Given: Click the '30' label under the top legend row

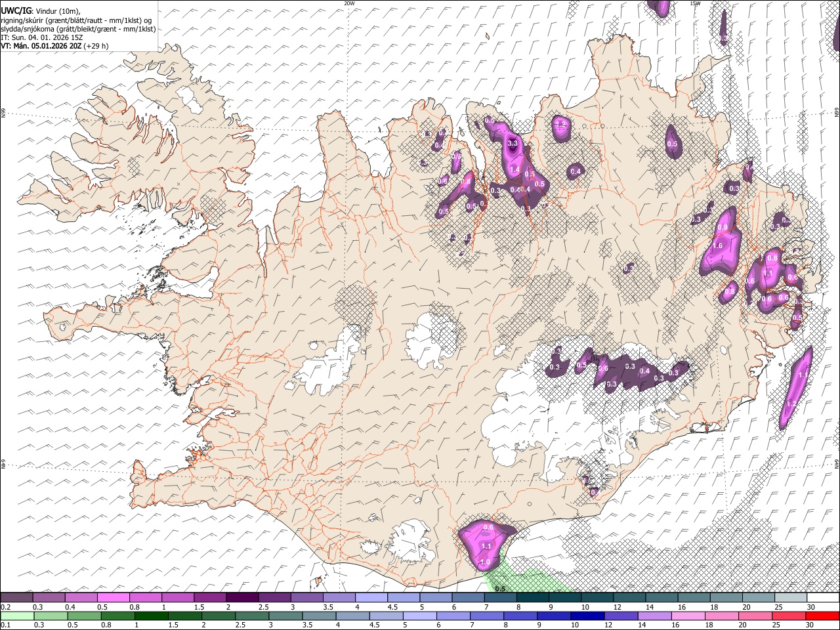Looking at the screenshot, I should pyautogui.click(x=812, y=607).
